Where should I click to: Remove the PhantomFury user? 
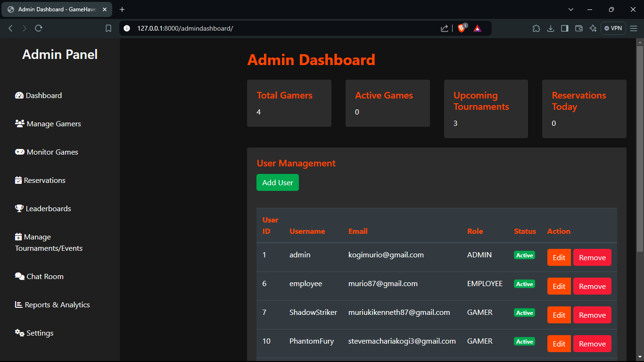tap(592, 344)
